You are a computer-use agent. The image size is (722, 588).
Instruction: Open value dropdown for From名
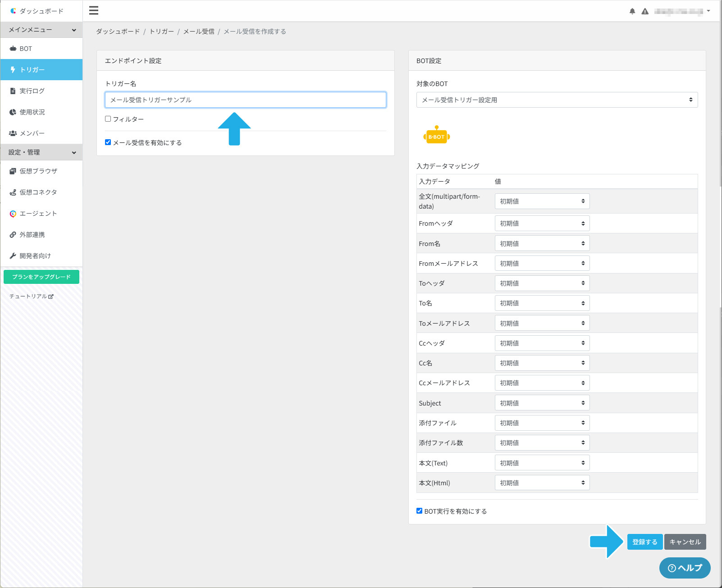point(542,243)
